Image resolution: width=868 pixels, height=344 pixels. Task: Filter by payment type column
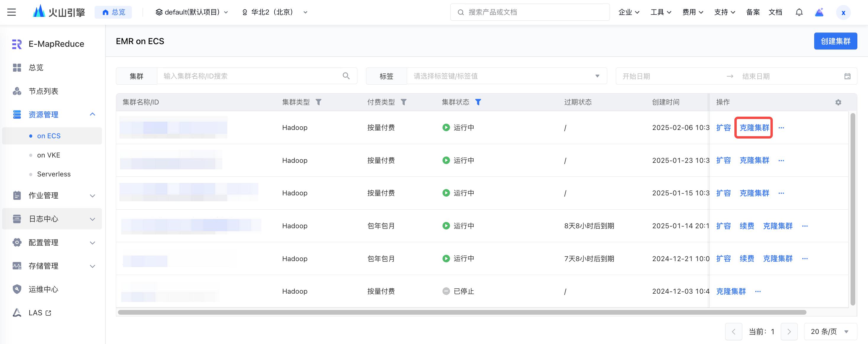[x=404, y=102]
